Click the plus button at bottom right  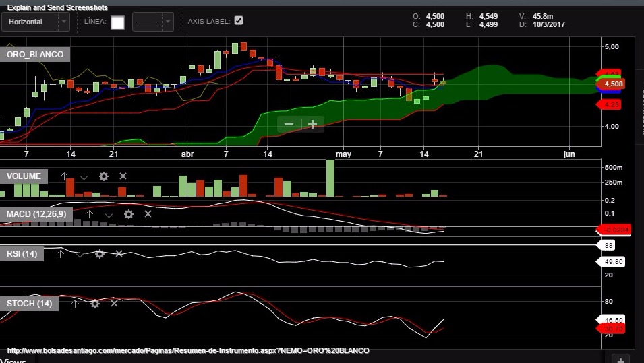coord(622,359)
